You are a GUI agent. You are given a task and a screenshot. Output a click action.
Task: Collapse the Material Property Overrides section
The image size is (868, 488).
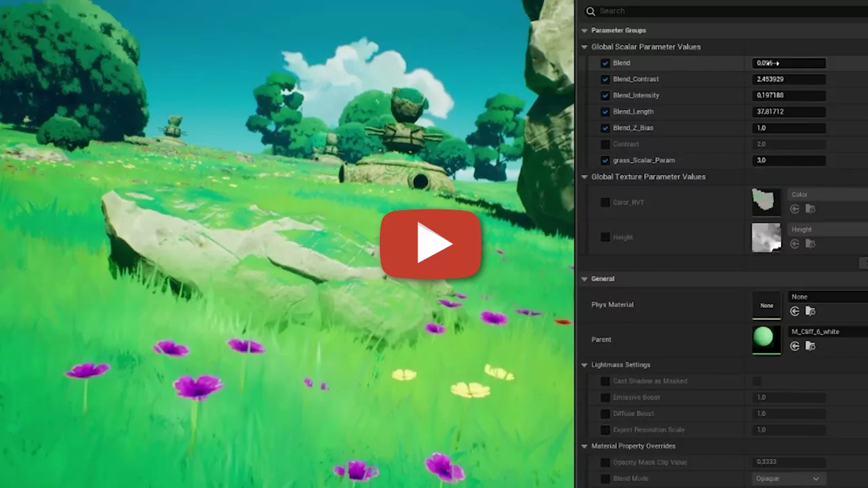tap(585, 446)
